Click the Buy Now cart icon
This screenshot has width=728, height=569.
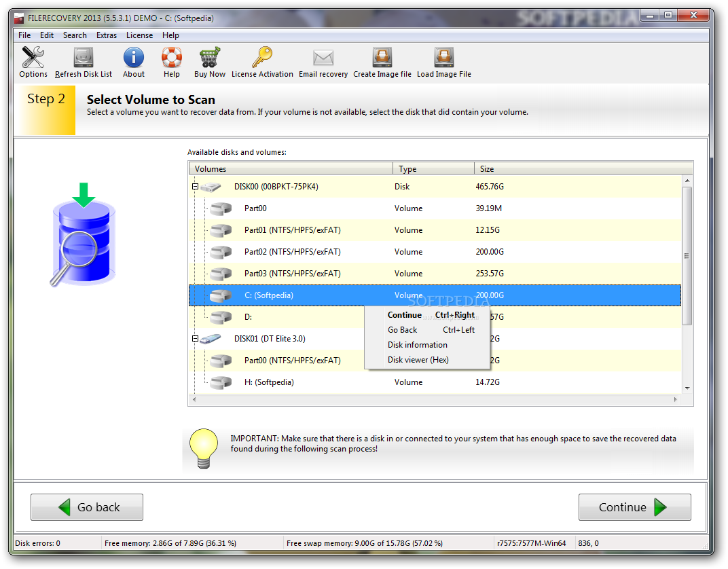(x=210, y=57)
